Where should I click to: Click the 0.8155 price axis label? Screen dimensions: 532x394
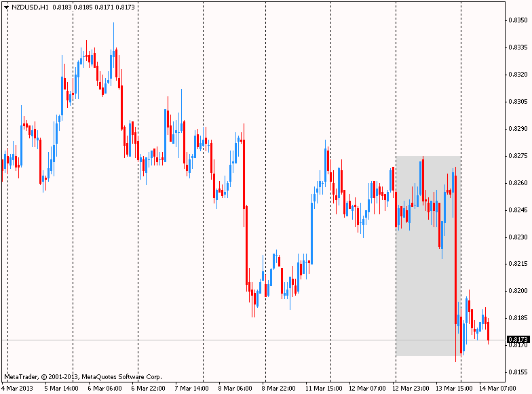pos(518,372)
